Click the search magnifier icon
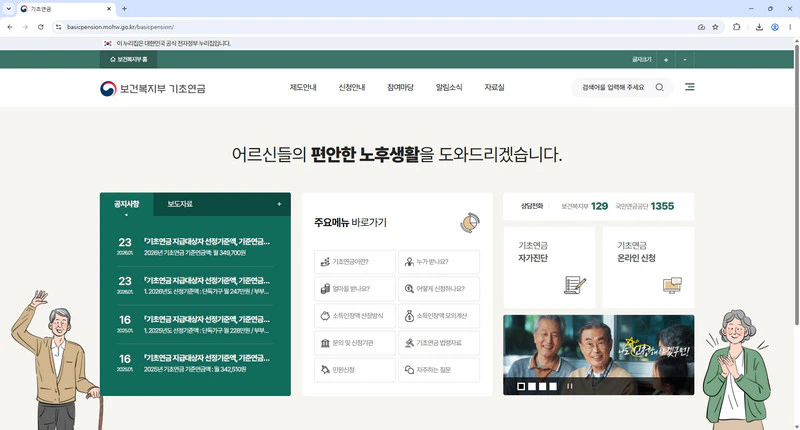This screenshot has height=430, width=800. point(659,87)
